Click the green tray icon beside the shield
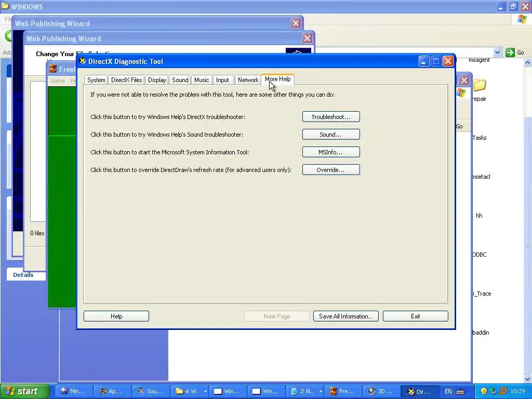This screenshot has width=532, height=399. (x=494, y=391)
